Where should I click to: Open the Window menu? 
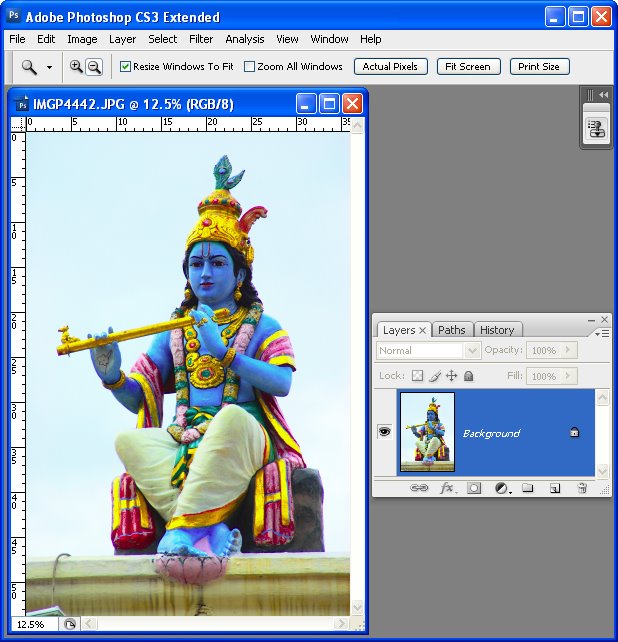click(x=329, y=39)
